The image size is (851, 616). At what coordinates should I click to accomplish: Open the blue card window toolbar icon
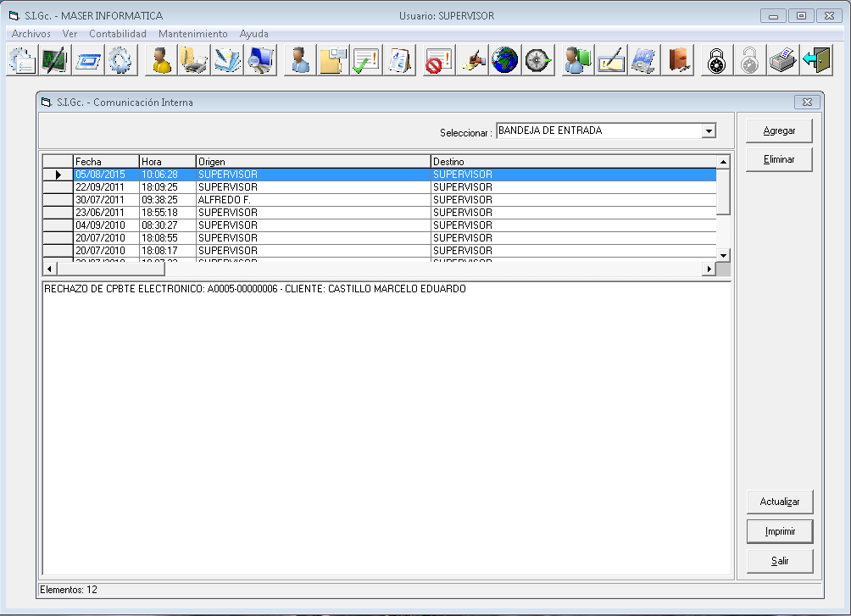pyautogui.click(x=88, y=60)
